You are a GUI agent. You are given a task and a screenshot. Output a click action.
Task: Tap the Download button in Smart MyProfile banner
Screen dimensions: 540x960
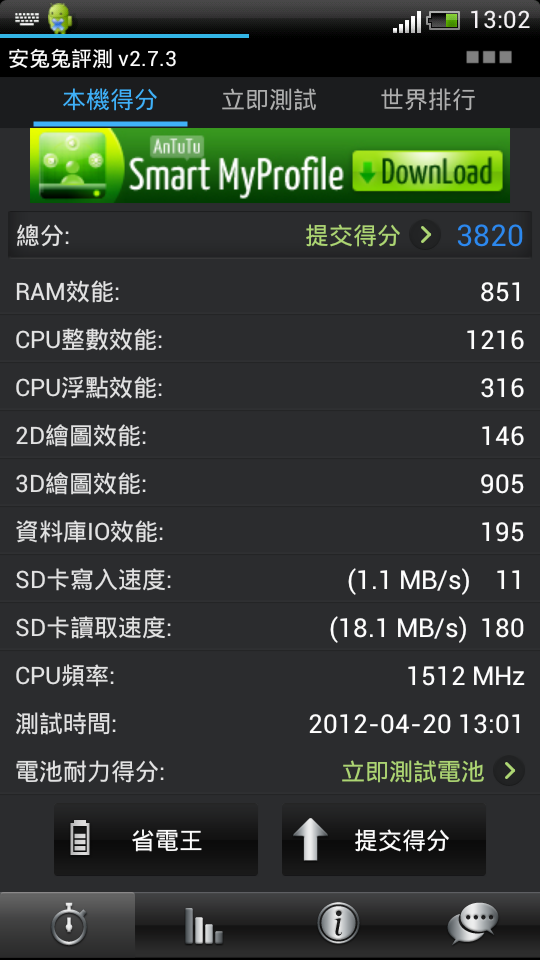427,171
